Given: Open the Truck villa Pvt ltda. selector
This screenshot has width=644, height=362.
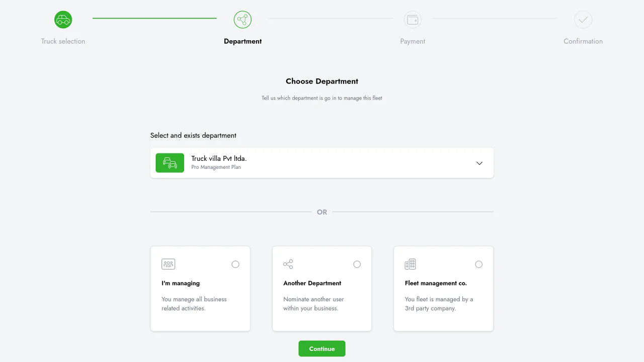Looking at the screenshot, I should (x=322, y=163).
